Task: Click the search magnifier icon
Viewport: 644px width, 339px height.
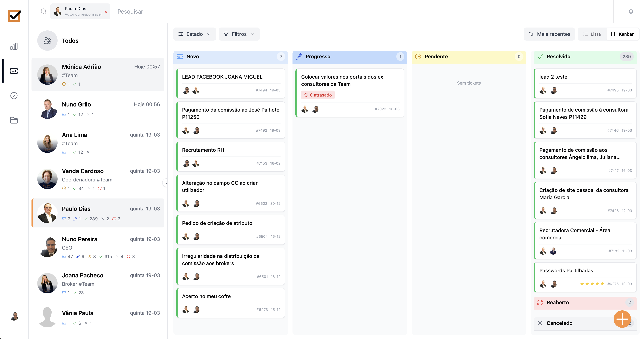Action: tap(44, 12)
